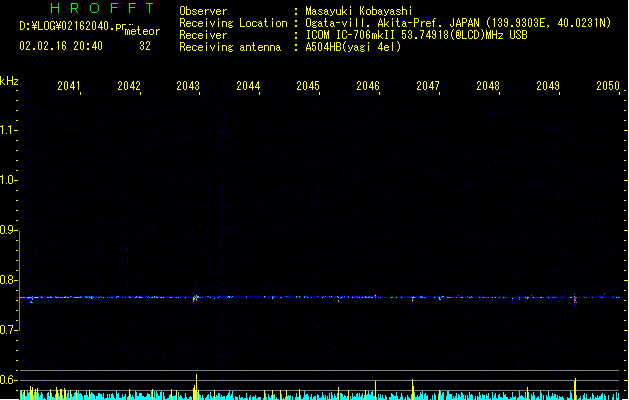629x400 pixels.
Task: Click the echo just after 2040 start
Action: point(31,301)
